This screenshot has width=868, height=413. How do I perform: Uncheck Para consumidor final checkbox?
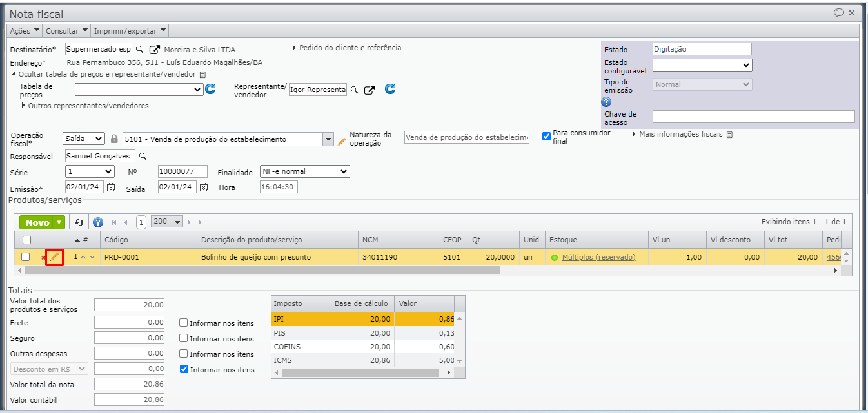tap(546, 136)
